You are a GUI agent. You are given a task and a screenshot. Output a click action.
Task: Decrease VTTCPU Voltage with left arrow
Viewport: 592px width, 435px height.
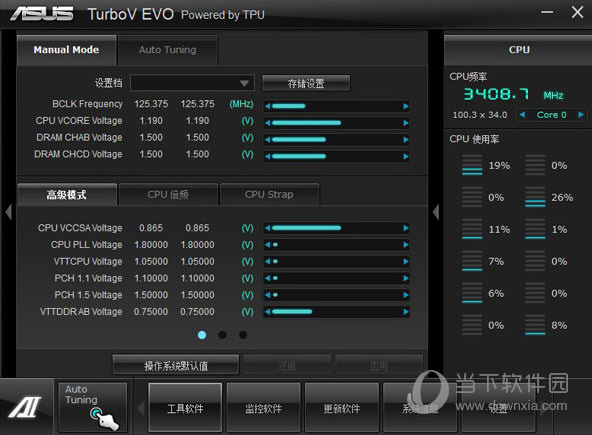[267, 261]
